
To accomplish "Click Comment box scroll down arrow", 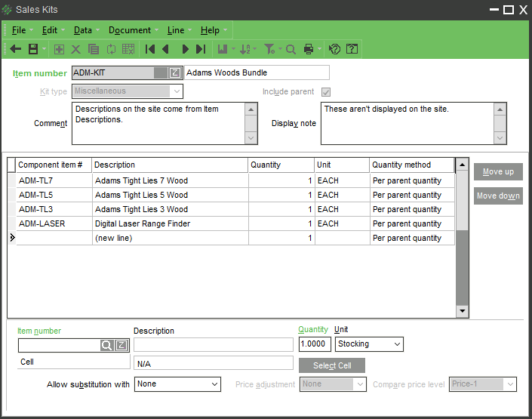I will (x=251, y=138).
